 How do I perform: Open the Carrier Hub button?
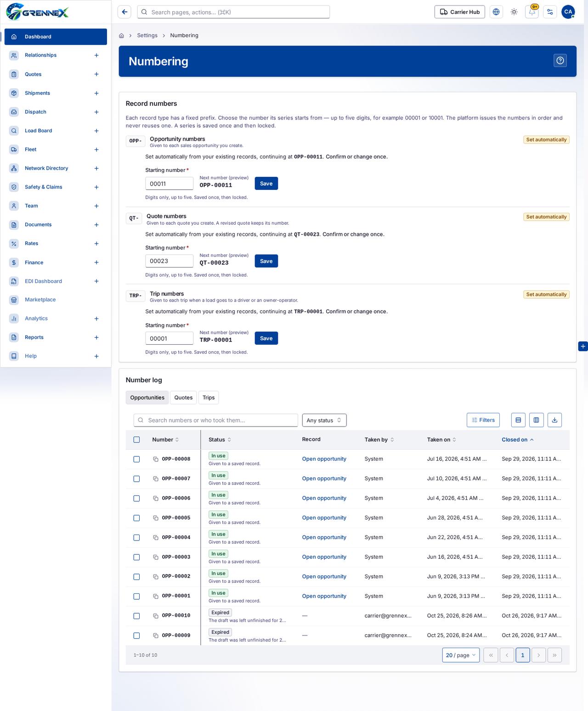tap(460, 12)
